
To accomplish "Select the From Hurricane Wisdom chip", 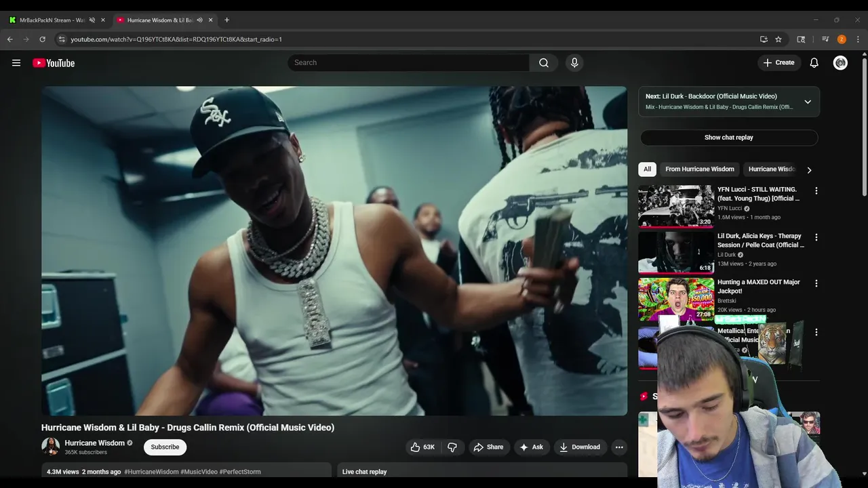I will pyautogui.click(x=700, y=169).
